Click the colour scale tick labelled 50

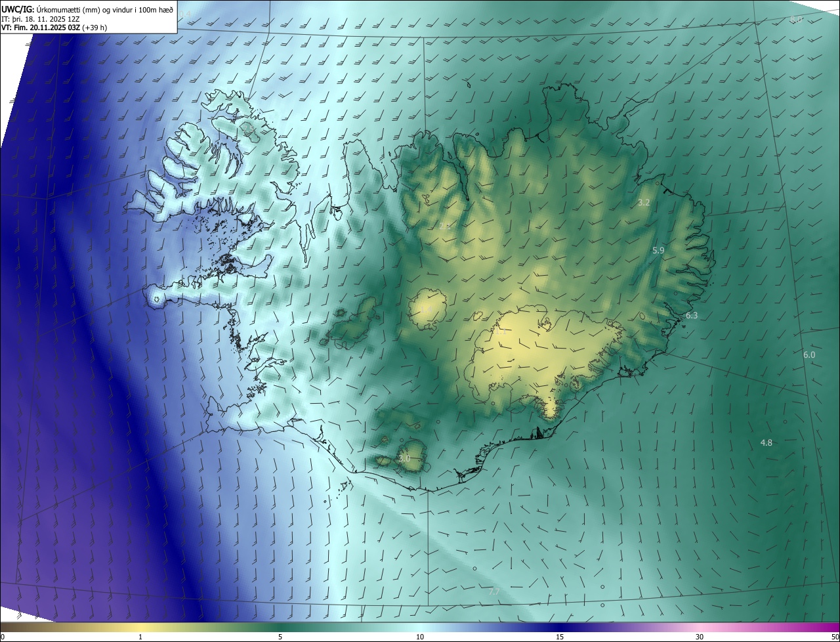835,637
